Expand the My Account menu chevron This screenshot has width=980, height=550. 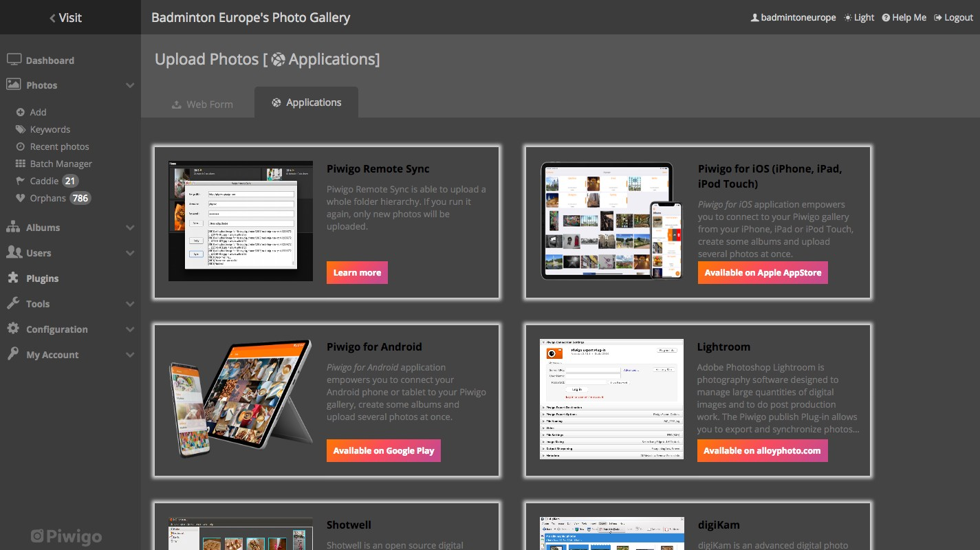tap(130, 355)
